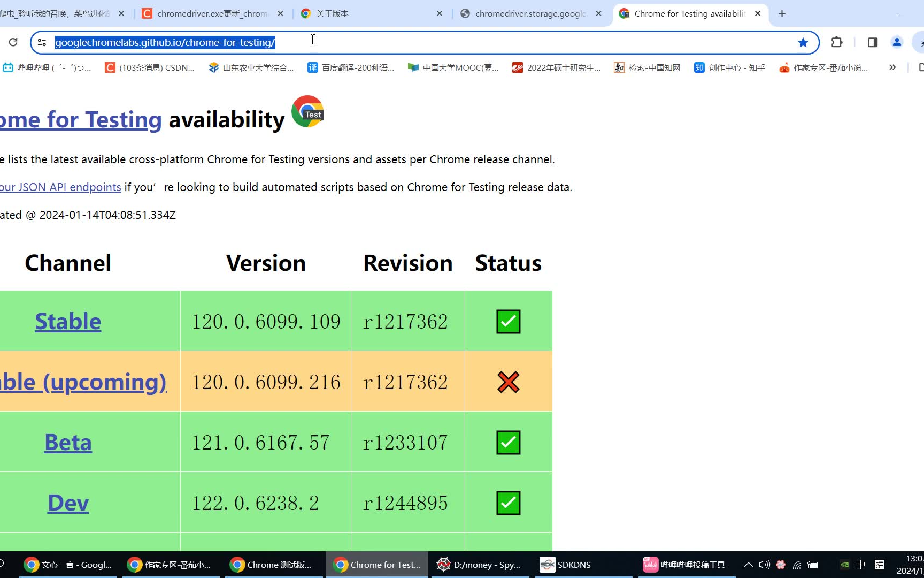Close the 关于版本 tab
Screen dimensions: 924x578
coord(440,13)
